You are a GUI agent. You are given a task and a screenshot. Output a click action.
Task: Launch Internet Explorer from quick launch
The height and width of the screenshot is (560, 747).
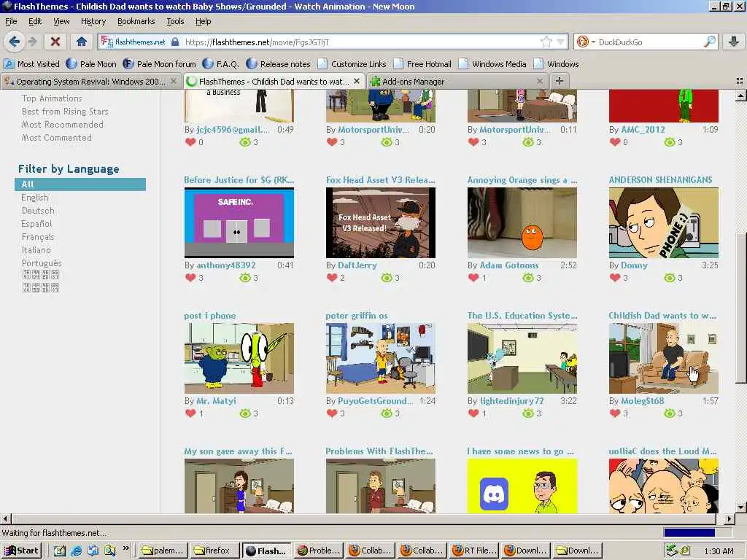tap(76, 551)
